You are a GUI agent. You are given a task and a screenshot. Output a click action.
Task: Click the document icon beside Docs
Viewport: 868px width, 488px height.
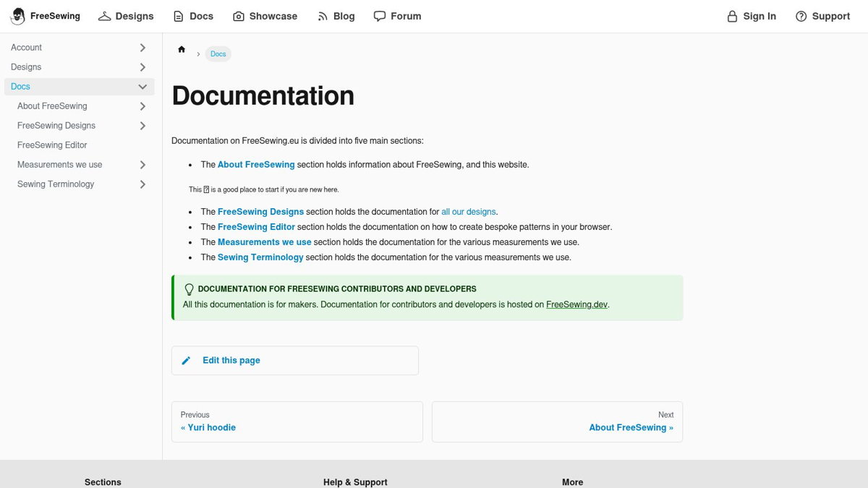pos(179,16)
